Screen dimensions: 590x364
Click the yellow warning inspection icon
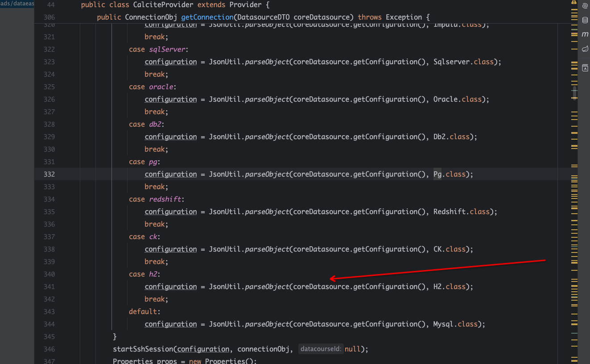click(x=574, y=2)
